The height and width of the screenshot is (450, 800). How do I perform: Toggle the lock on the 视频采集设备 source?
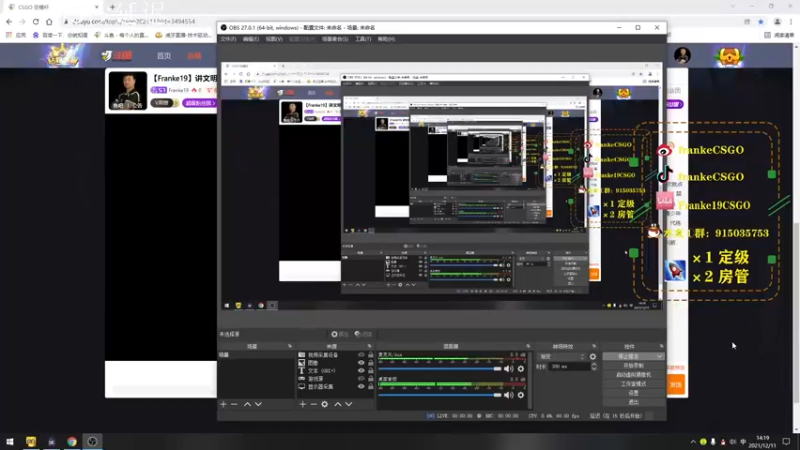pyautogui.click(x=370, y=355)
